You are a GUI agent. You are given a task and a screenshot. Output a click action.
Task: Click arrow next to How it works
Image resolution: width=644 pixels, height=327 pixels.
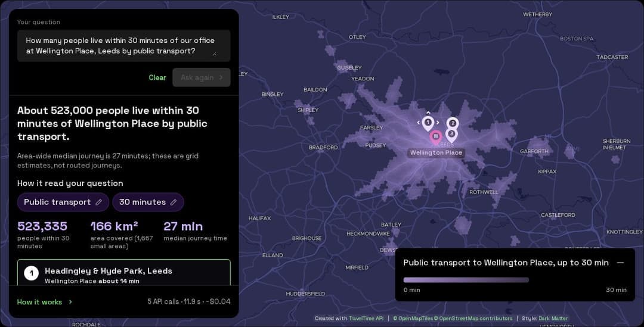70,301
